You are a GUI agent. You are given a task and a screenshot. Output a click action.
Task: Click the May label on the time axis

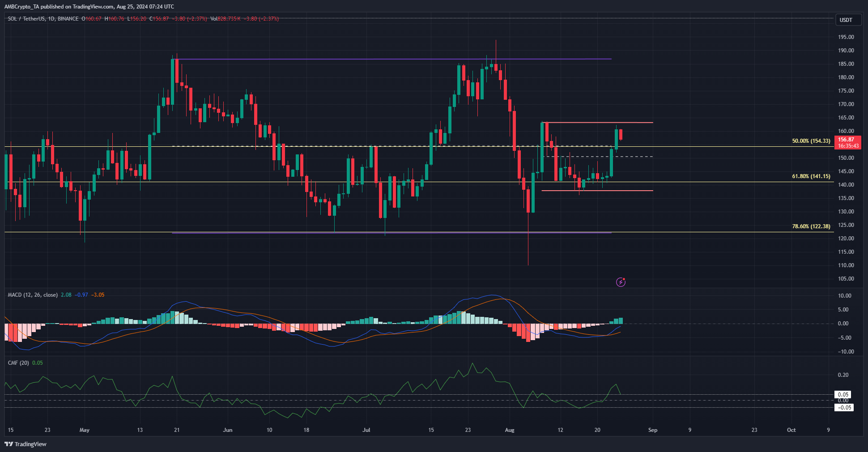point(84,430)
